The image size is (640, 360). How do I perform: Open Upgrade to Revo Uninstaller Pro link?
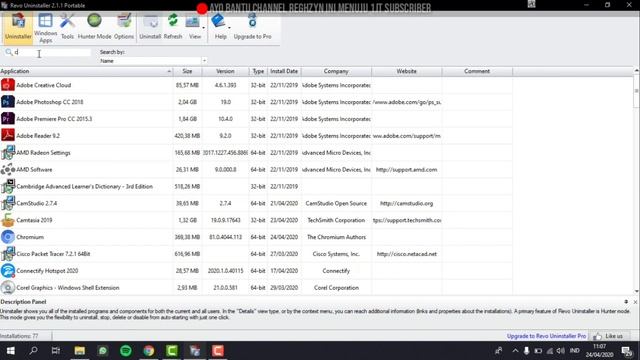[546, 336]
